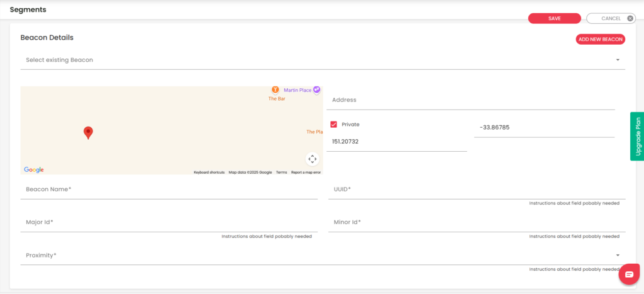
Task: Select the Address input field
Action: tap(470, 100)
